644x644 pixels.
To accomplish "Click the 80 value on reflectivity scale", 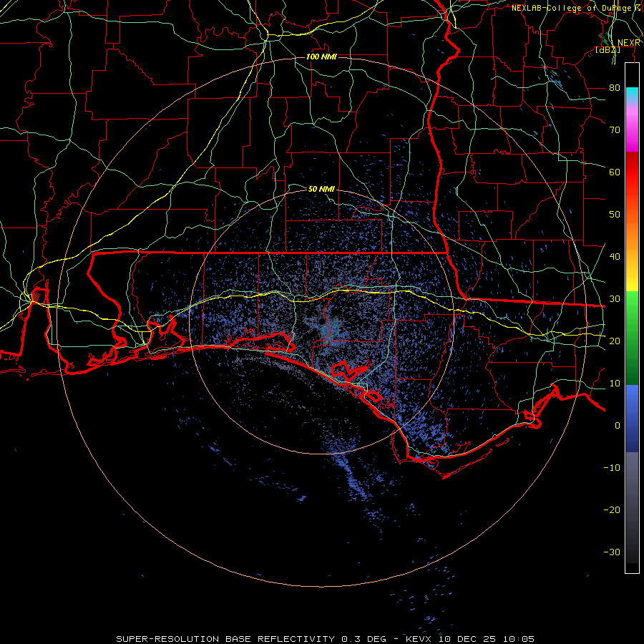I will (x=615, y=88).
